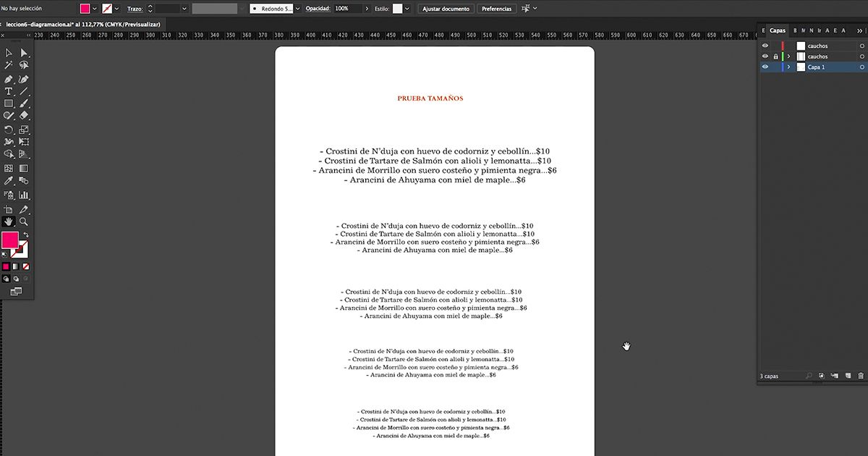Unlock the second cauchos layer

click(775, 56)
